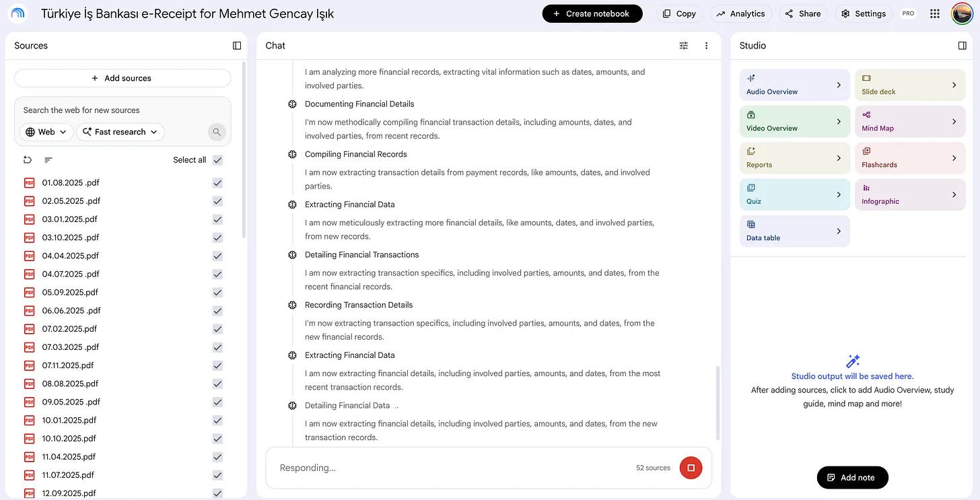
Task: Click the refresh sources icon
Action: 28,159
